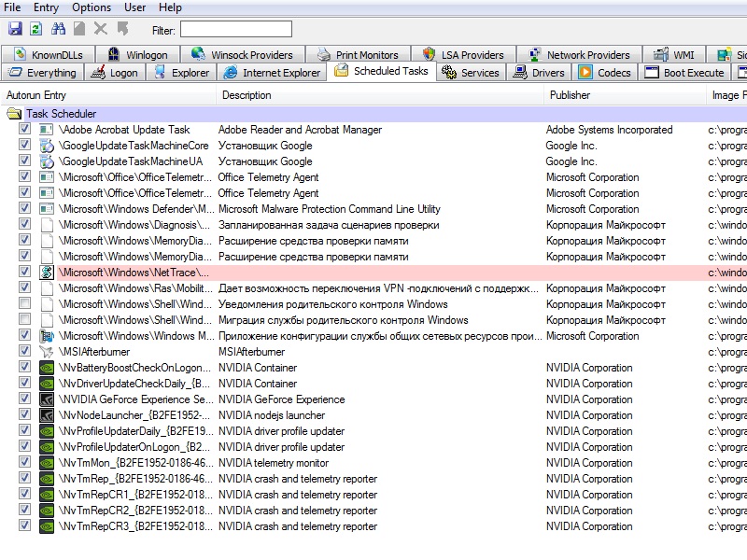This screenshot has height=560, width=747.
Task: Open the File menu
Action: point(12,7)
